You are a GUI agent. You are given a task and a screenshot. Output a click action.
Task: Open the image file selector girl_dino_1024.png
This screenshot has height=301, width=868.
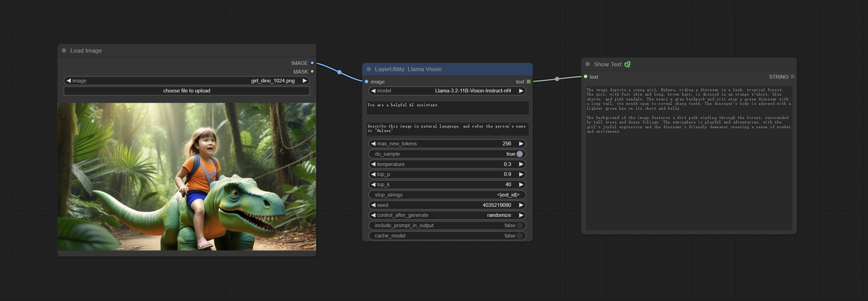click(x=186, y=81)
